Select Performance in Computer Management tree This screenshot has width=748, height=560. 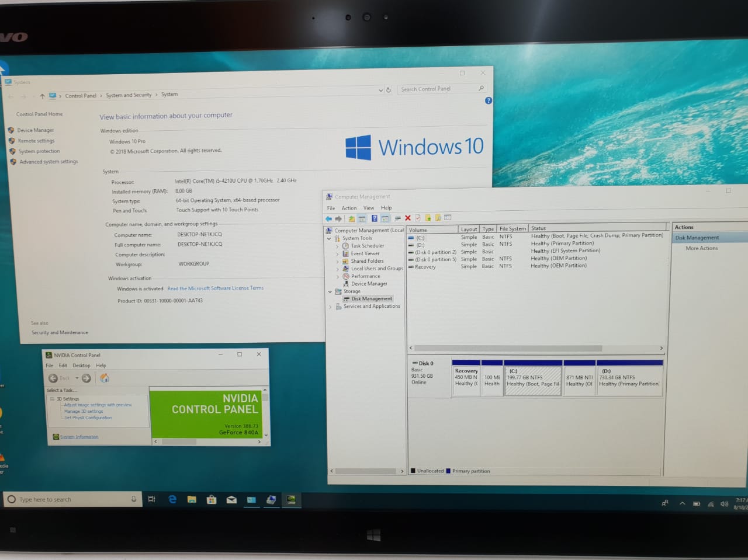[365, 276]
